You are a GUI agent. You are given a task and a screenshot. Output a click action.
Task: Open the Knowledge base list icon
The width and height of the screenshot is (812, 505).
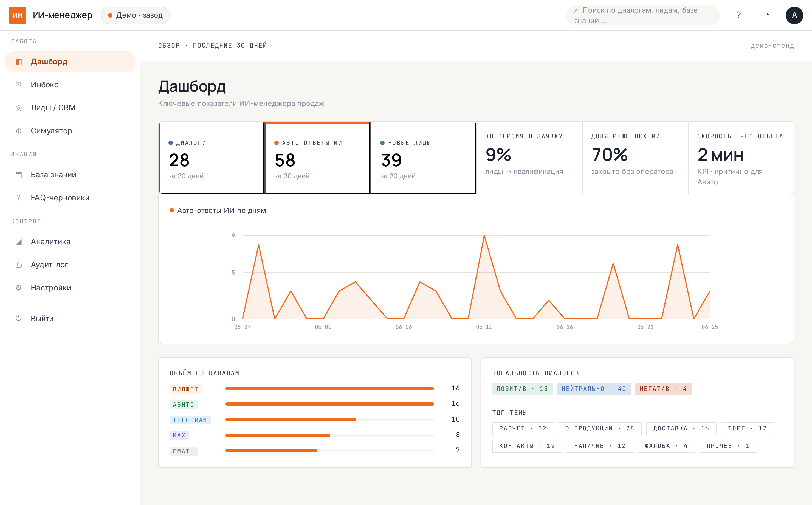(19, 175)
